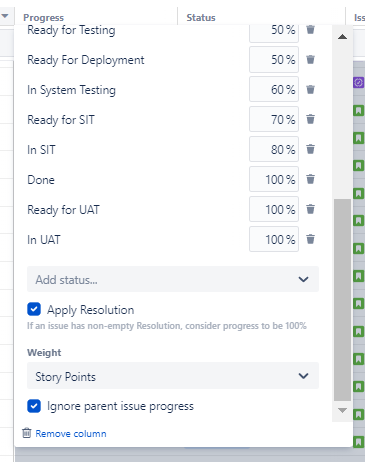Uncheck the Apply Resolution checkbox
This screenshot has width=365, height=462.
click(x=34, y=309)
